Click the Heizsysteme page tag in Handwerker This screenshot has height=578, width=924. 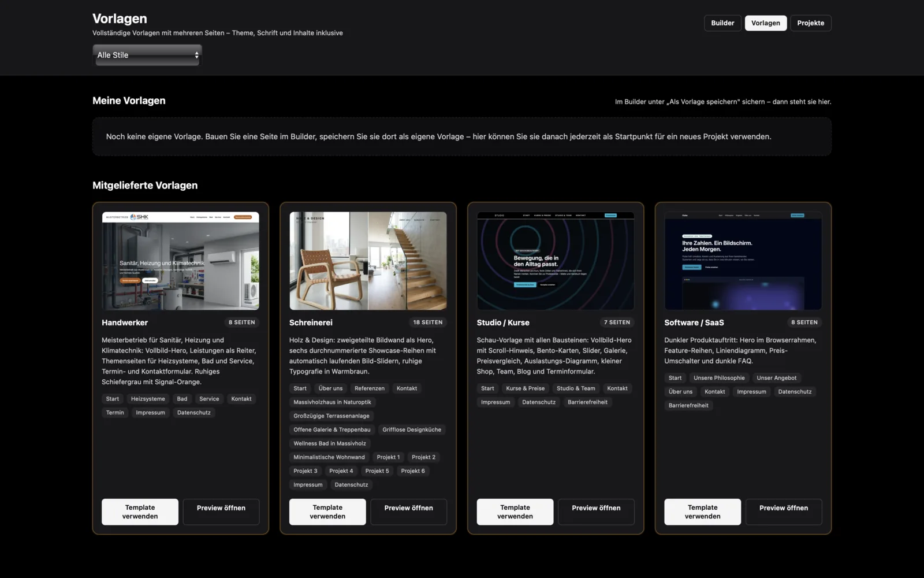point(148,399)
